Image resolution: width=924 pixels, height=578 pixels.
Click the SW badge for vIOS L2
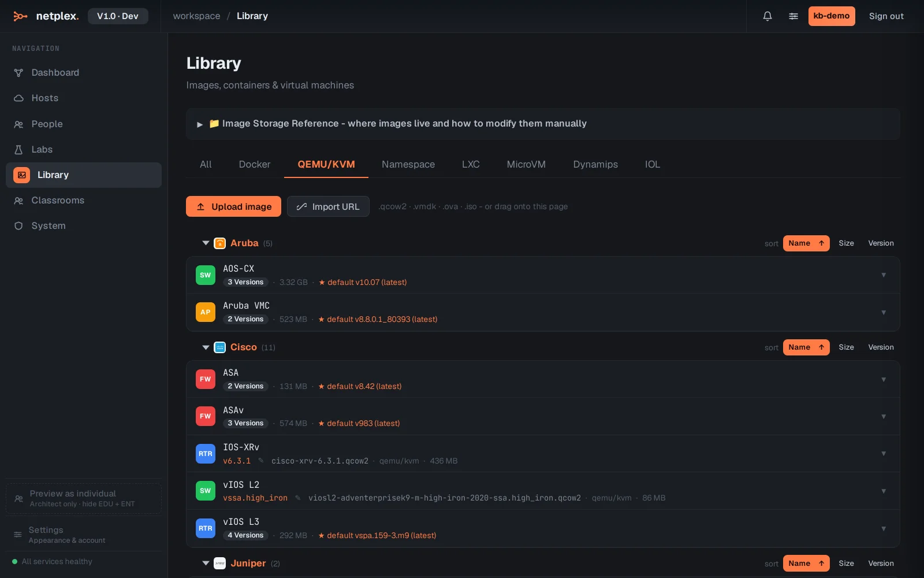coord(206,491)
